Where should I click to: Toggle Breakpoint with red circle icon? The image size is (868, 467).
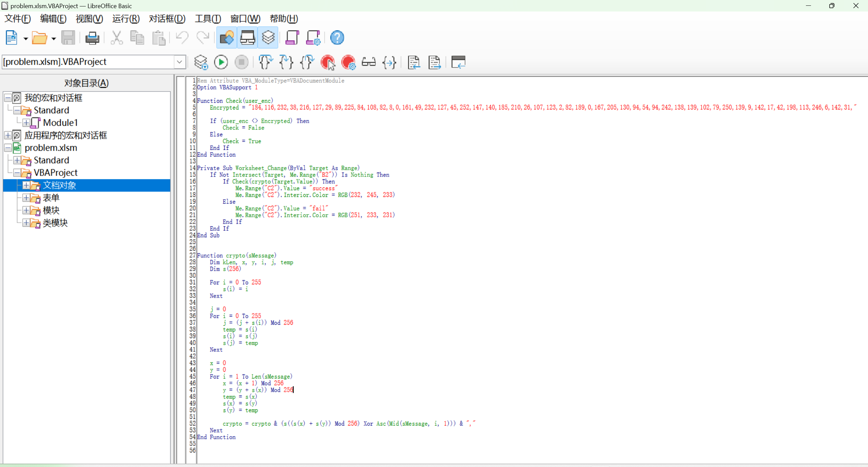click(x=328, y=62)
